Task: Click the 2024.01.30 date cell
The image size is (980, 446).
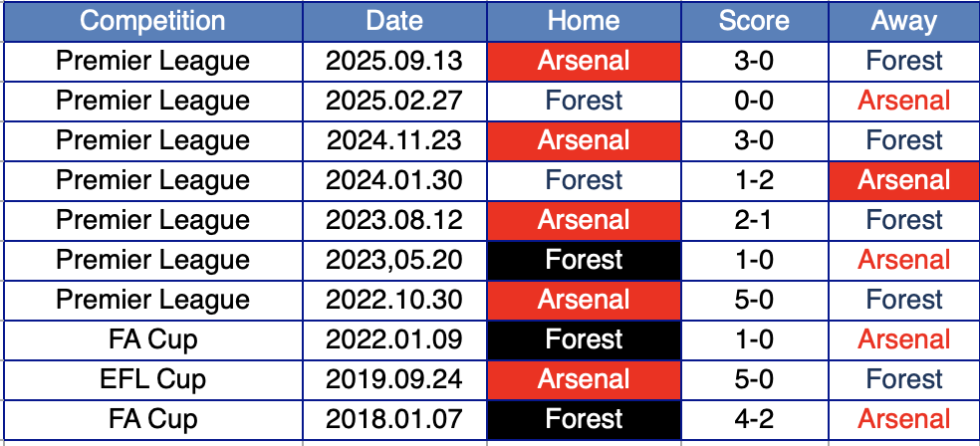Action: pos(394,180)
